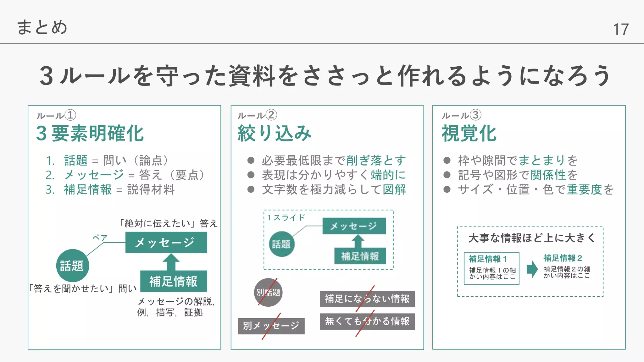The height and width of the screenshot is (362, 644).
Task: Click the text 大事な情報ほど上に大きく
Action: 531,238
